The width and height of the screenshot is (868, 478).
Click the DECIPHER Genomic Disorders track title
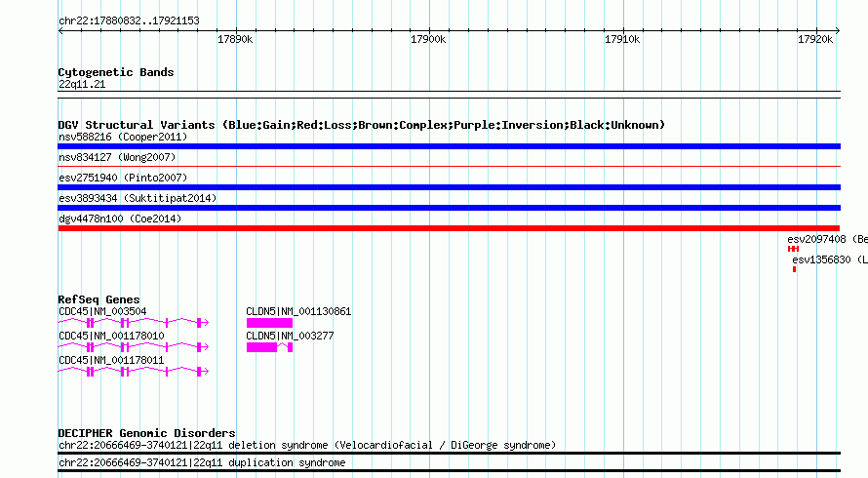click(x=146, y=432)
